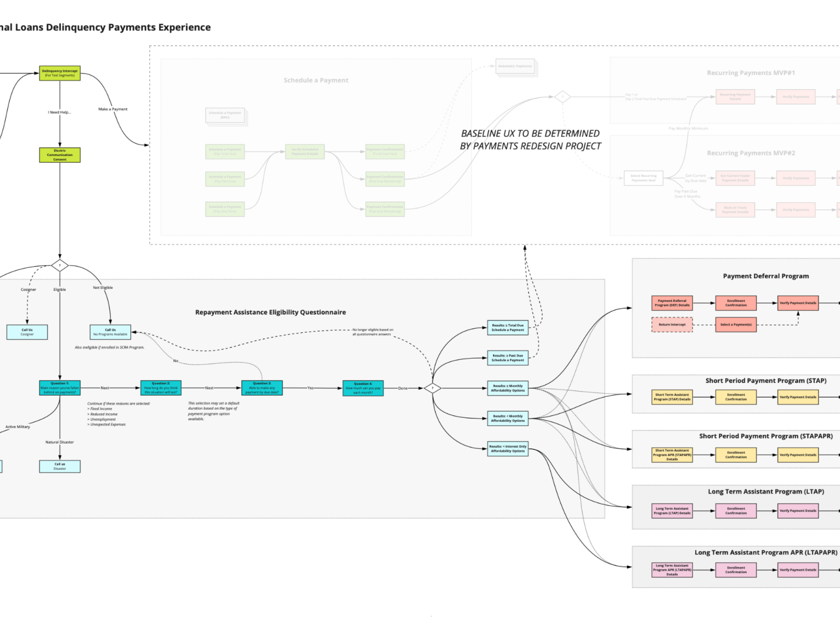Select Results Past Due Schedule a Payment
This screenshot has width=840, height=630.
click(x=507, y=358)
